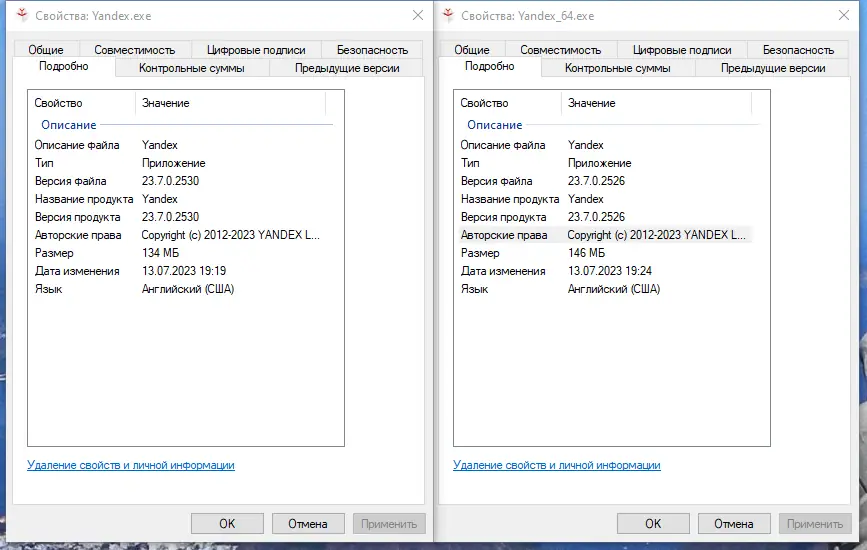
Task: Open Цифровые подписи tab in Yandex.exe properties
Action: pyautogui.click(x=256, y=49)
